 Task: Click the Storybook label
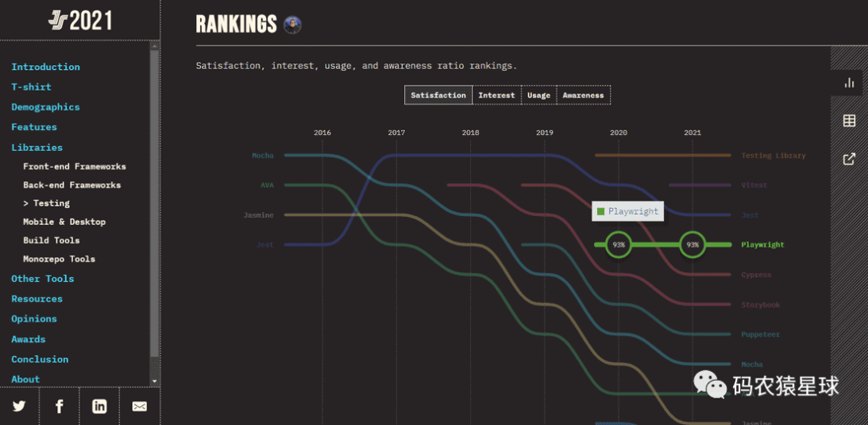[760, 305]
